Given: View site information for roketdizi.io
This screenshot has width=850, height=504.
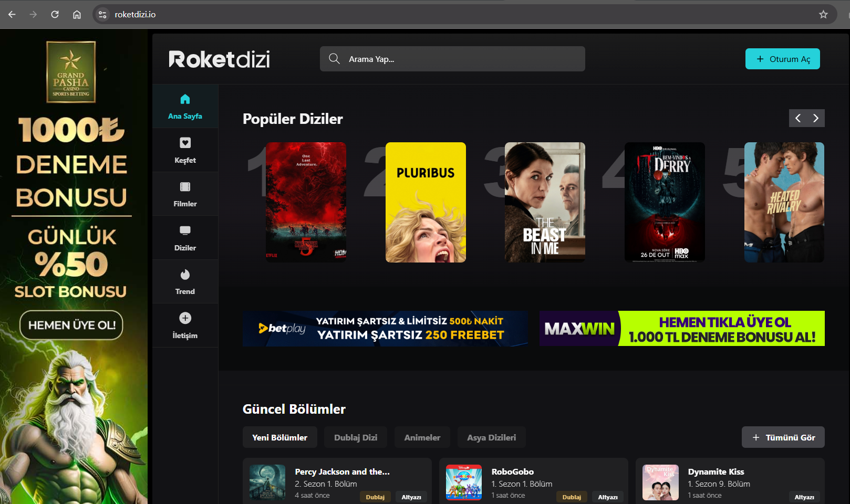Looking at the screenshot, I should 103,15.
